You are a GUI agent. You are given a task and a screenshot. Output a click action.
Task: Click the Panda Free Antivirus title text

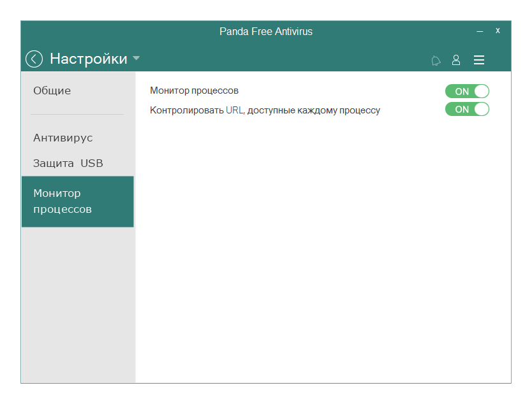pos(265,31)
